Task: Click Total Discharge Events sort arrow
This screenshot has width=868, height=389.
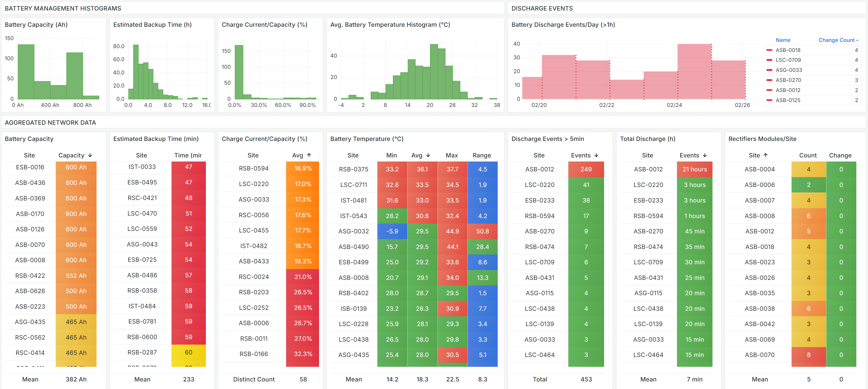Action: tap(705, 155)
